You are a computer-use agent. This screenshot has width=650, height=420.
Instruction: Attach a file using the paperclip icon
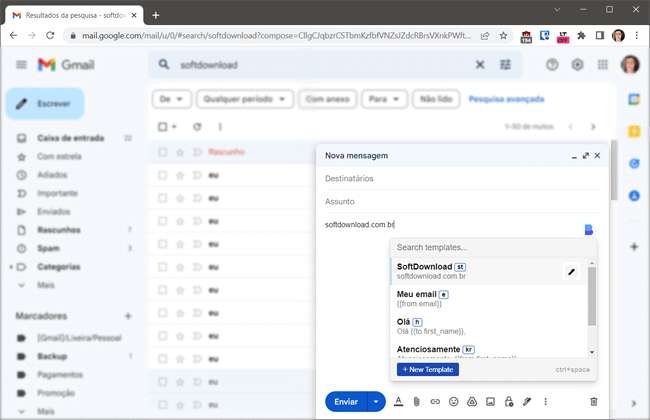pyautogui.click(x=417, y=402)
